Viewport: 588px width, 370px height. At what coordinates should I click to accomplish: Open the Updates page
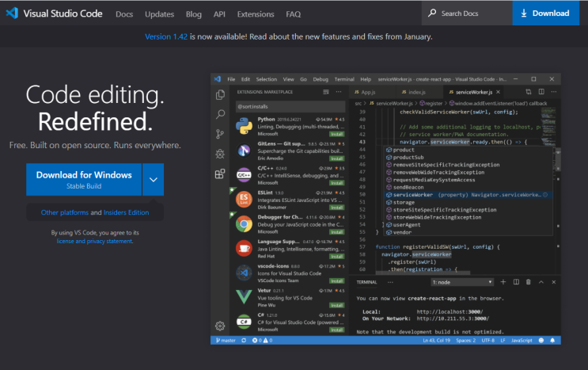(x=159, y=14)
